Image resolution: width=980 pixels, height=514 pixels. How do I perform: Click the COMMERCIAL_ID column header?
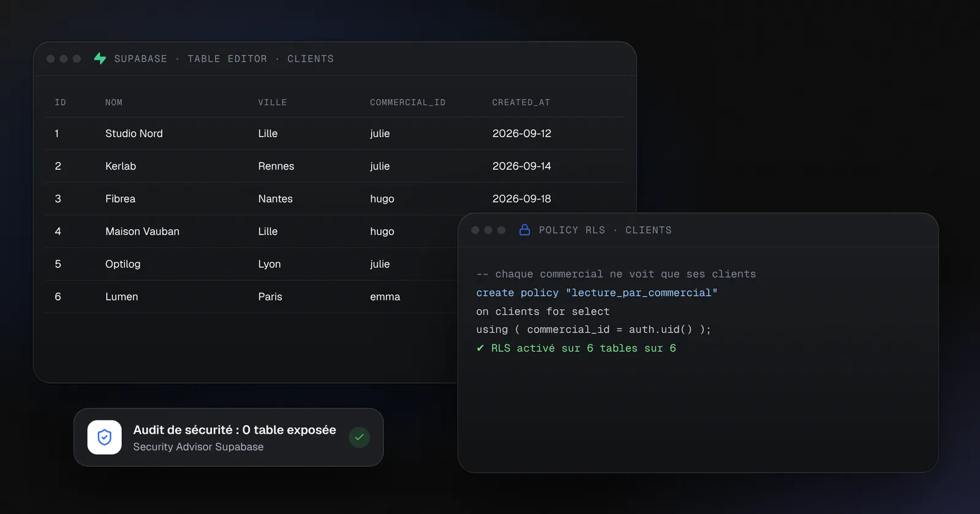pyautogui.click(x=408, y=103)
